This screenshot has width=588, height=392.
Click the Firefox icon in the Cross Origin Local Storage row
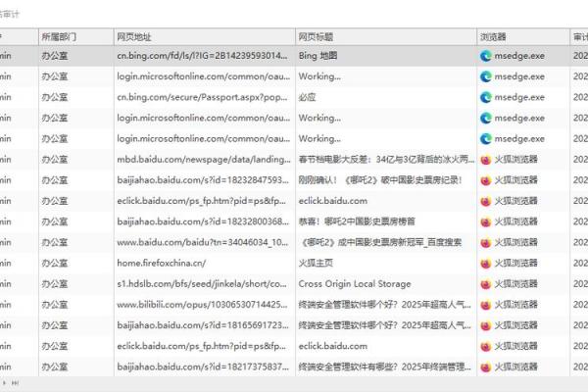[x=486, y=284]
